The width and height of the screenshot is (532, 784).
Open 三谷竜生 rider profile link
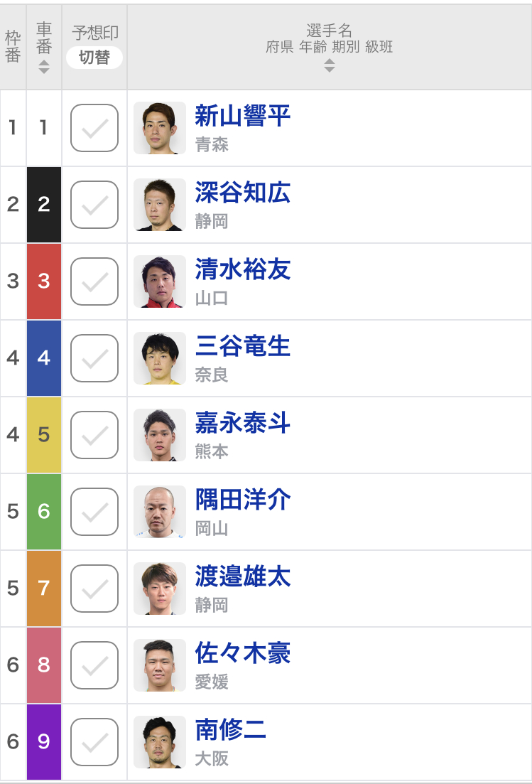[x=243, y=346]
